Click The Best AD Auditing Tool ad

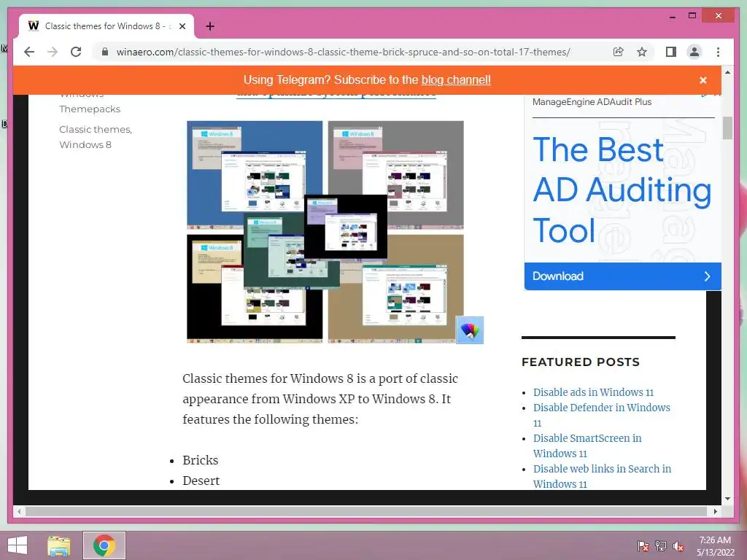click(x=622, y=190)
